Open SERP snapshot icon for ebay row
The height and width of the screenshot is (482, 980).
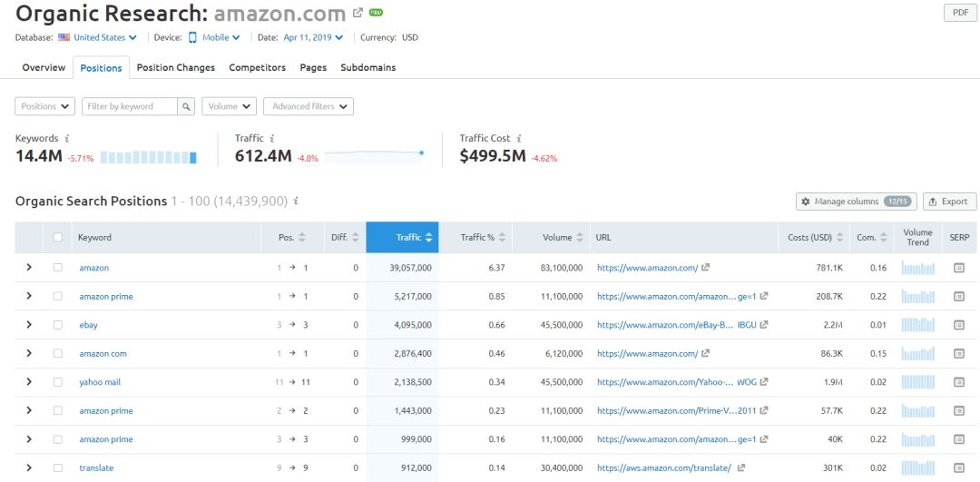pyautogui.click(x=958, y=325)
